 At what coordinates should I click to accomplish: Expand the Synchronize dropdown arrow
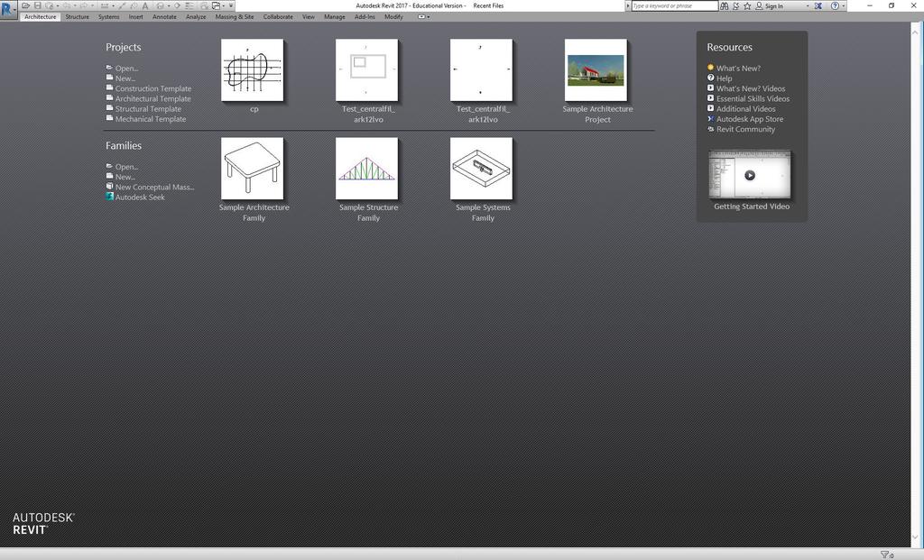[58, 6]
